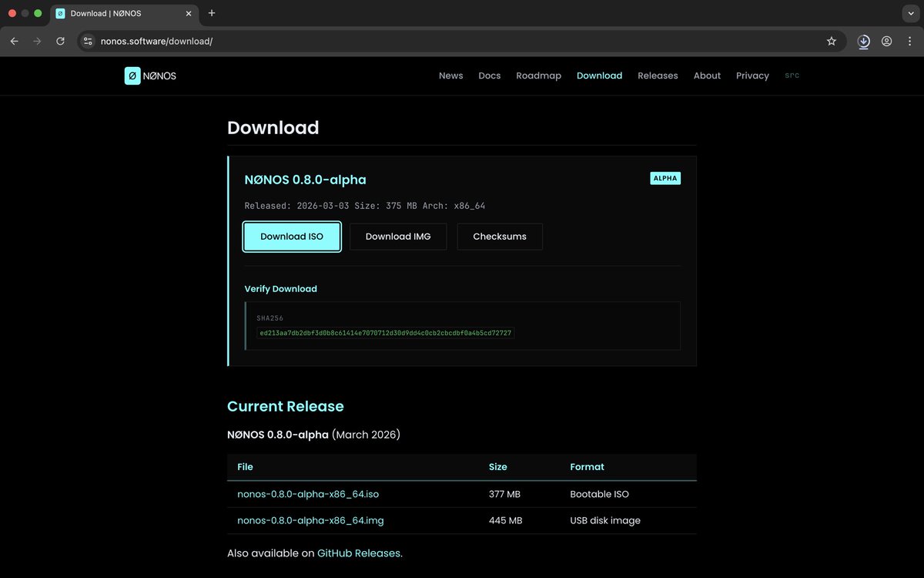924x578 pixels.
Task: Click the Download ISO button
Action: tap(292, 237)
